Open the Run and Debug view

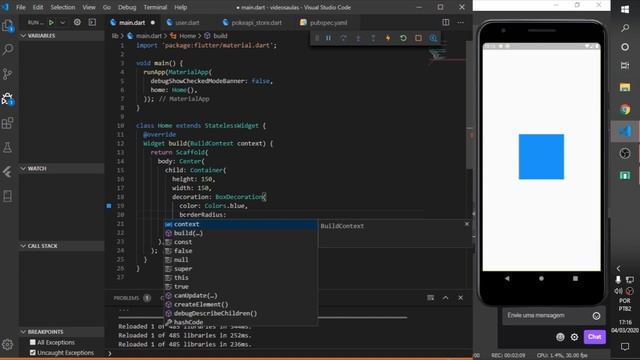point(8,98)
